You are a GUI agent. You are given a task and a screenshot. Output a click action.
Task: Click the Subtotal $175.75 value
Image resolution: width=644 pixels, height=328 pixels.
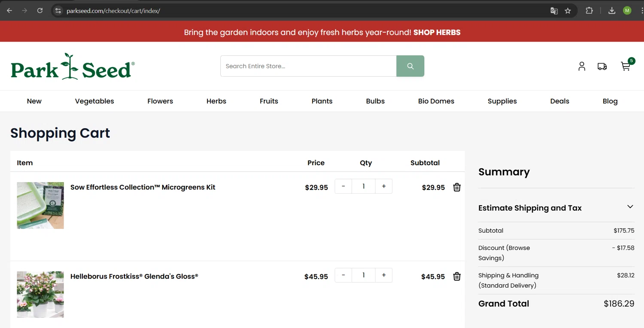tap(624, 231)
